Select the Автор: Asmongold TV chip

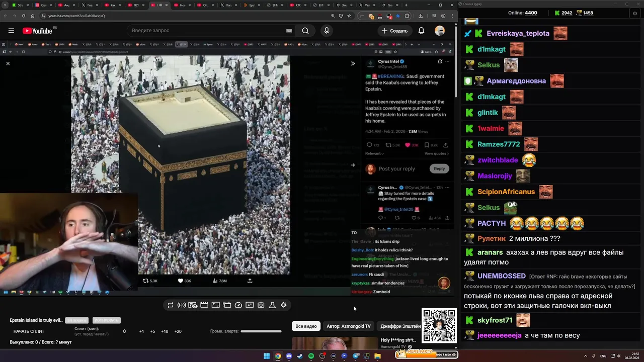pyautogui.click(x=349, y=326)
